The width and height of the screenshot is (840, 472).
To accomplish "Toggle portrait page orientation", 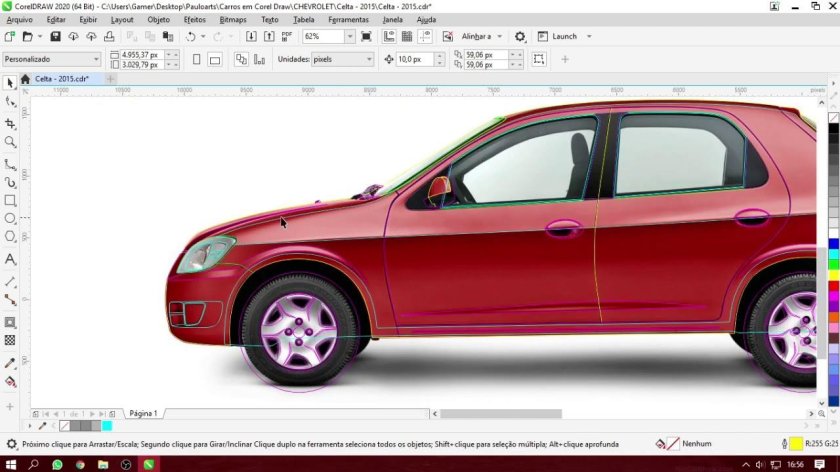I will (x=196, y=60).
